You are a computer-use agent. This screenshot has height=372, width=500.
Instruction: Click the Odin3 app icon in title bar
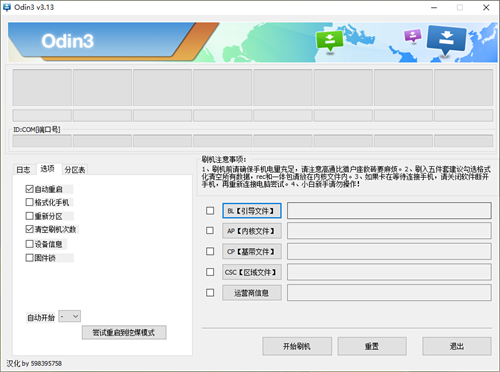[x=7, y=7]
